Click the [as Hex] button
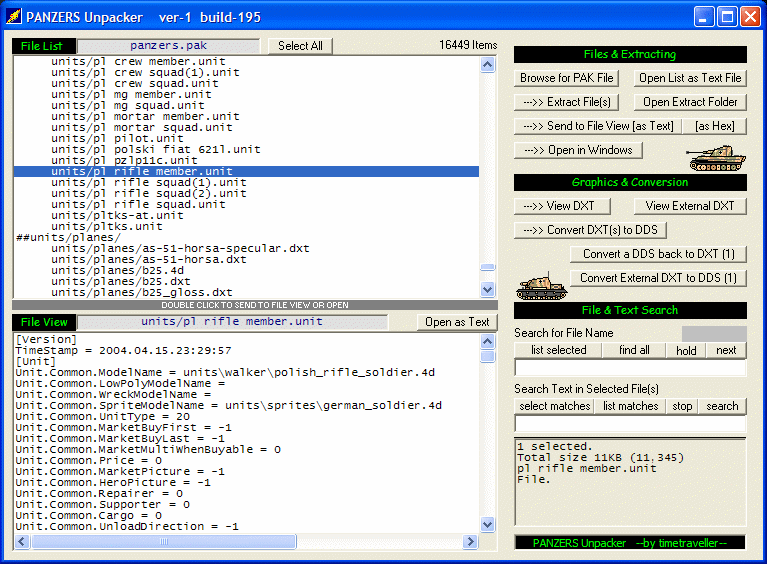This screenshot has height=564, width=767. point(715,126)
